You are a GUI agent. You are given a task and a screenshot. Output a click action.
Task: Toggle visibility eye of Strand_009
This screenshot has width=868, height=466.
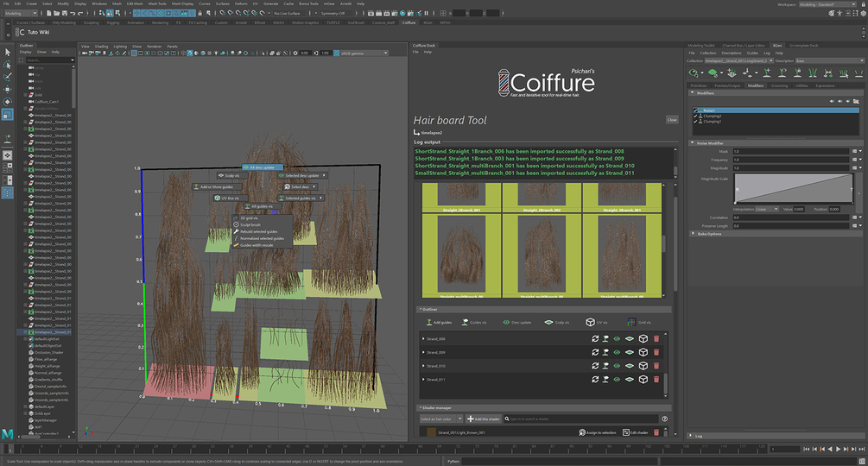coord(617,352)
